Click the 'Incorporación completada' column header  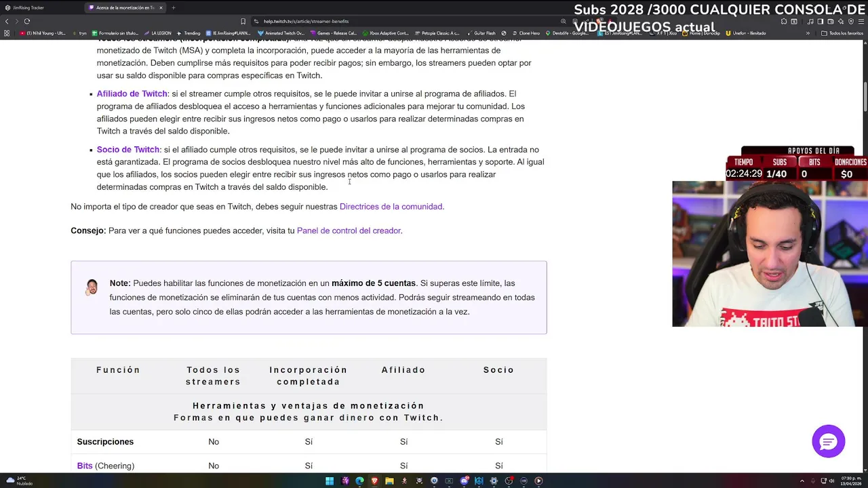309,375
